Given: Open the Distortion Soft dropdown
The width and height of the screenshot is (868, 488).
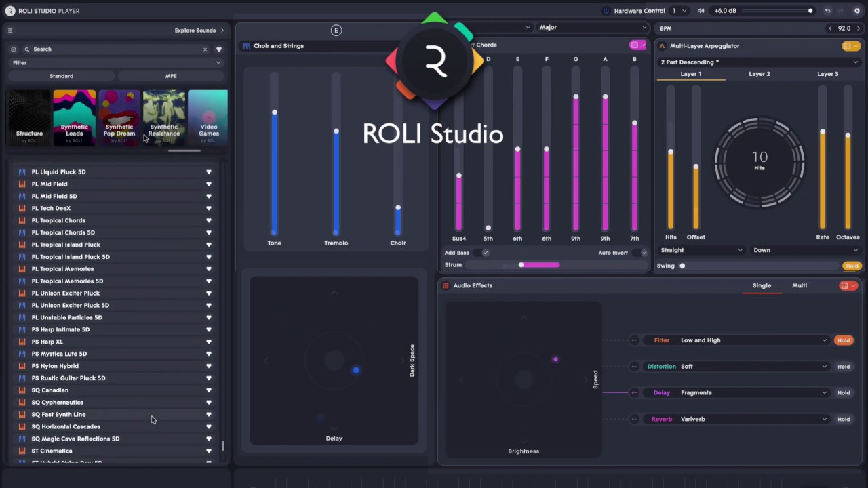Looking at the screenshot, I should pos(753,367).
